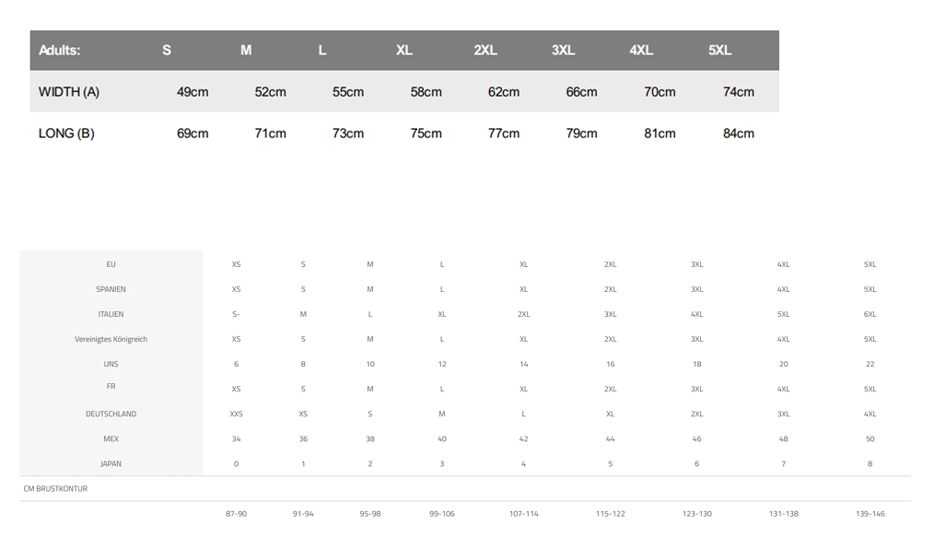This screenshot has width=946, height=560.
Task: Select the 87-90 chest measurement
Action: click(236, 514)
